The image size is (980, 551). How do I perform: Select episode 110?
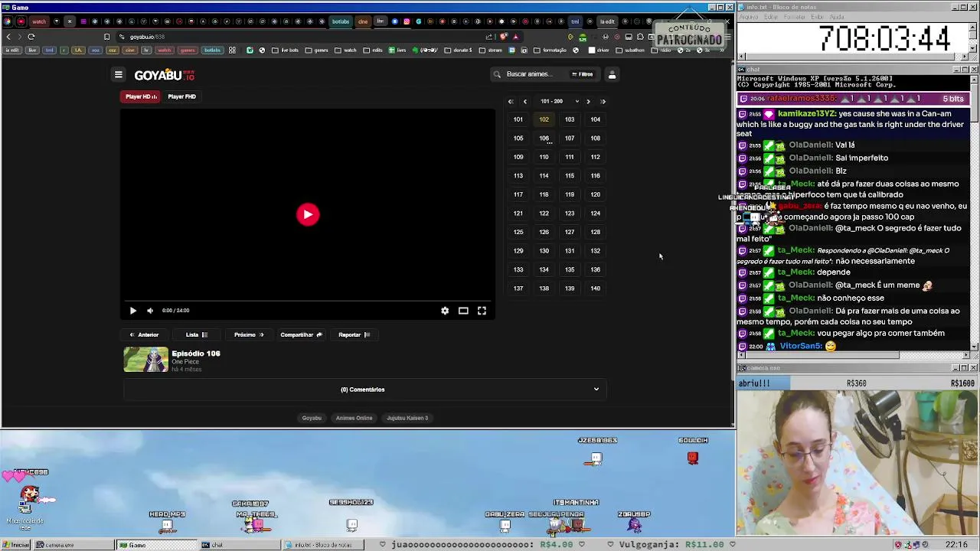tap(544, 157)
